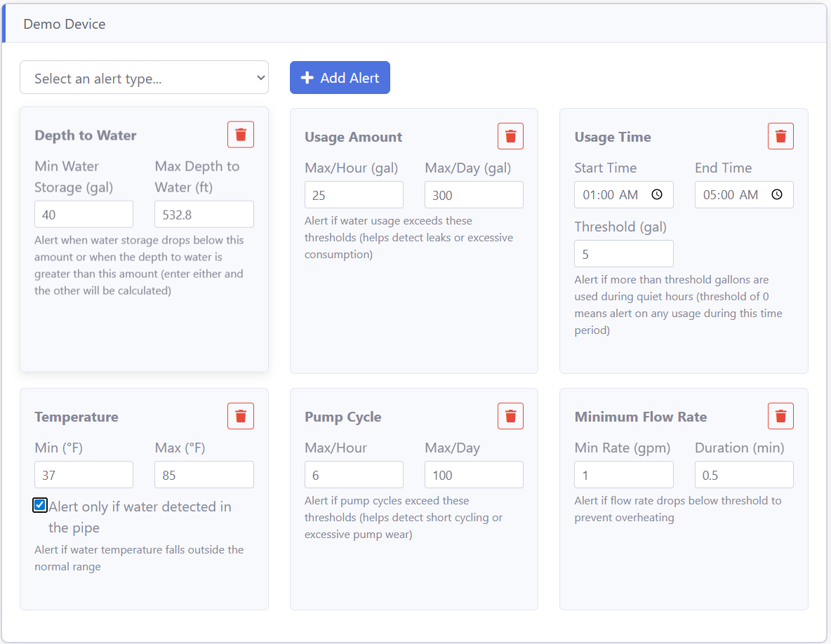Image resolution: width=831 pixels, height=644 pixels.
Task: Click the Usage Amount Max/Hour field
Action: coord(354,195)
